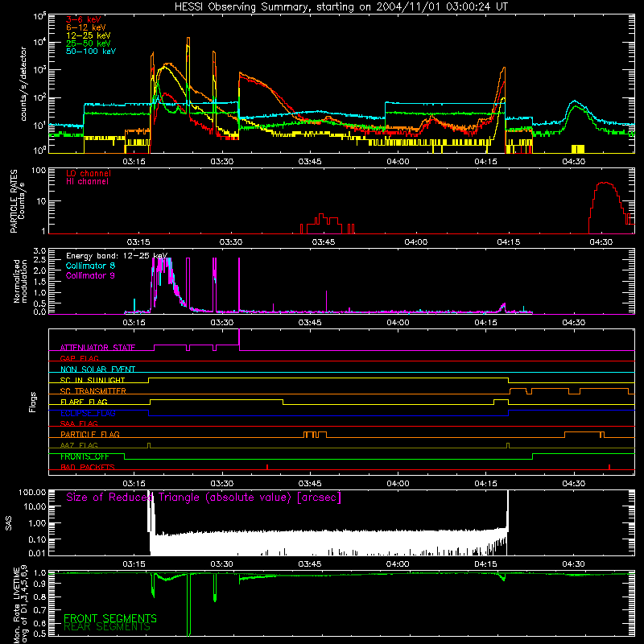Click the SAA FLAG label
Viewport: 644px width, 644px height.
tap(79, 423)
